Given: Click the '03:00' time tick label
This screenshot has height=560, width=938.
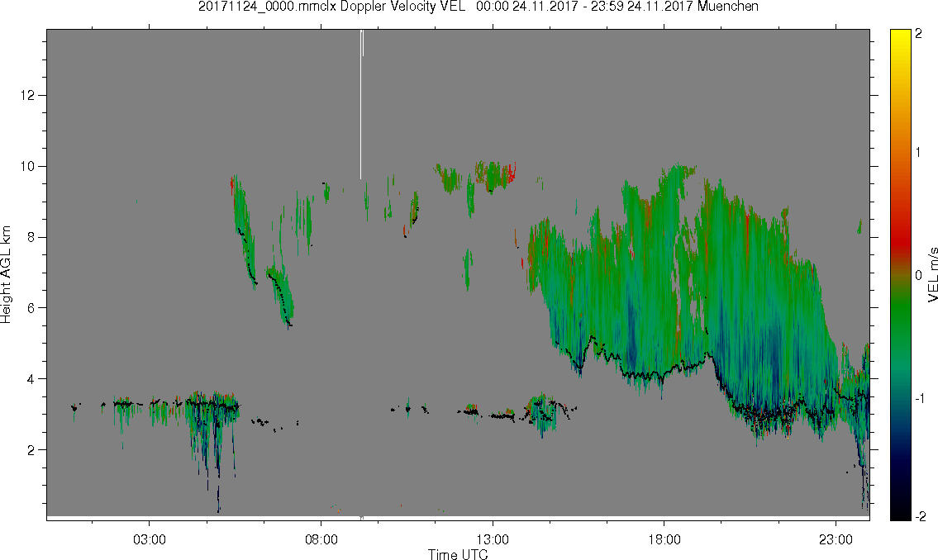Looking at the screenshot, I should pos(149,539).
